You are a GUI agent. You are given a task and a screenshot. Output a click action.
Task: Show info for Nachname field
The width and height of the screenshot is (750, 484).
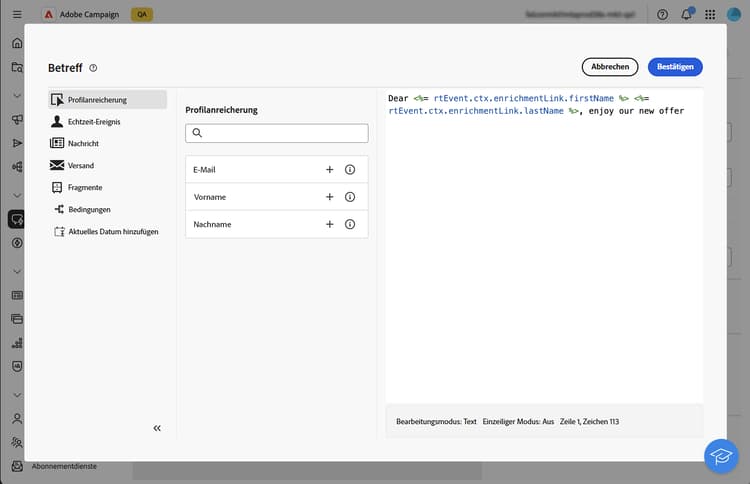[350, 224]
